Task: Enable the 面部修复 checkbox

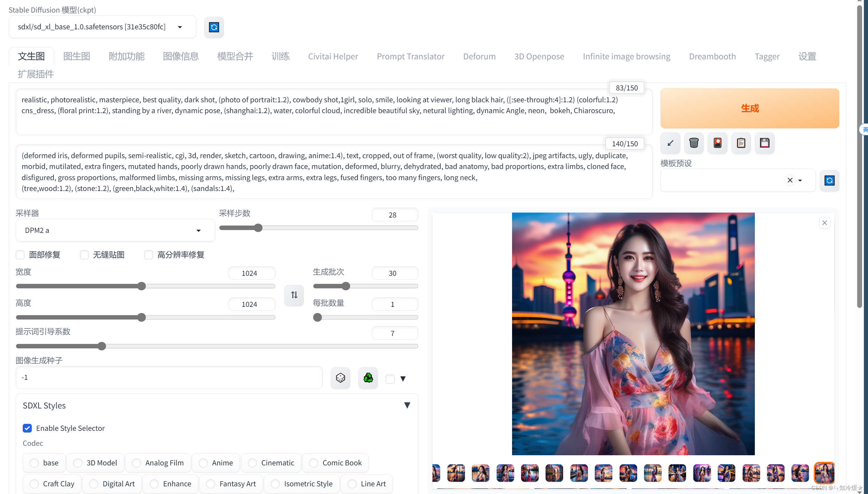Action: click(x=20, y=255)
